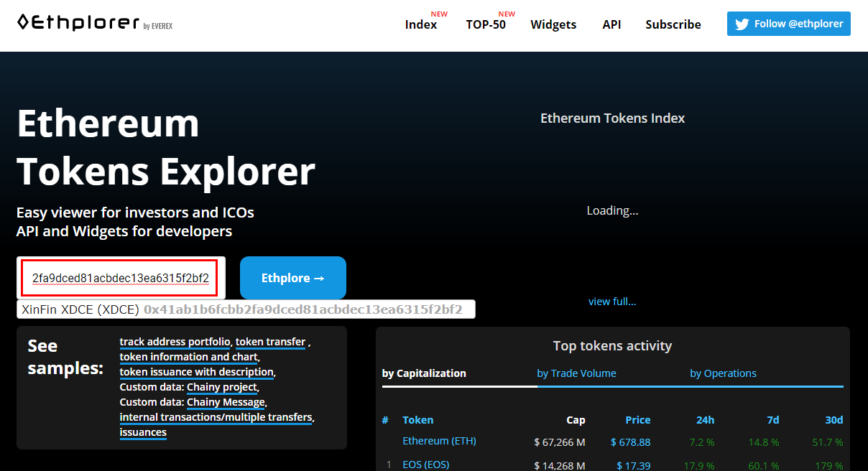This screenshot has height=471, width=868.
Task: Open issuances sample link
Action: coord(143,432)
